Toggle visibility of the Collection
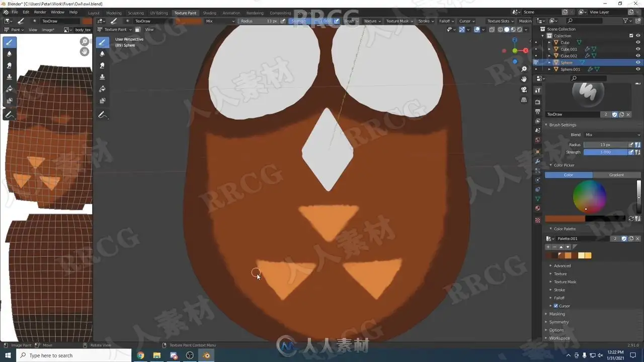 point(638,36)
